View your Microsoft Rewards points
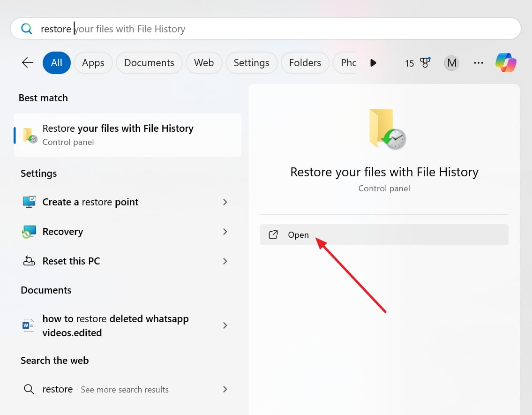Viewport: 532px width, 415px height. pyautogui.click(x=417, y=62)
